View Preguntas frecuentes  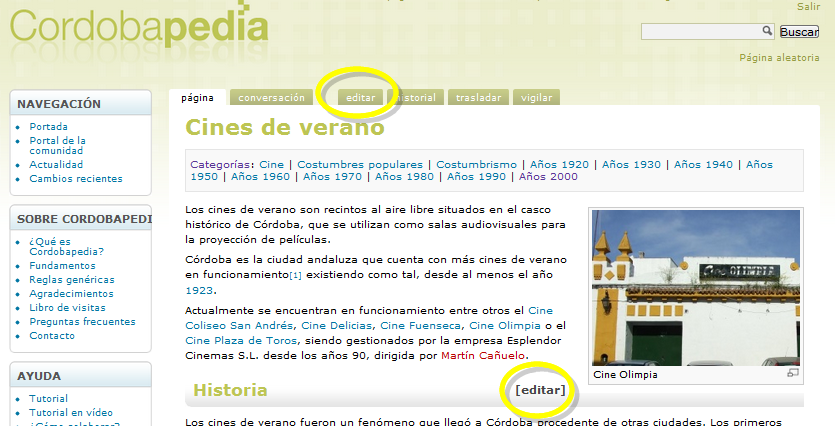pos(83,322)
